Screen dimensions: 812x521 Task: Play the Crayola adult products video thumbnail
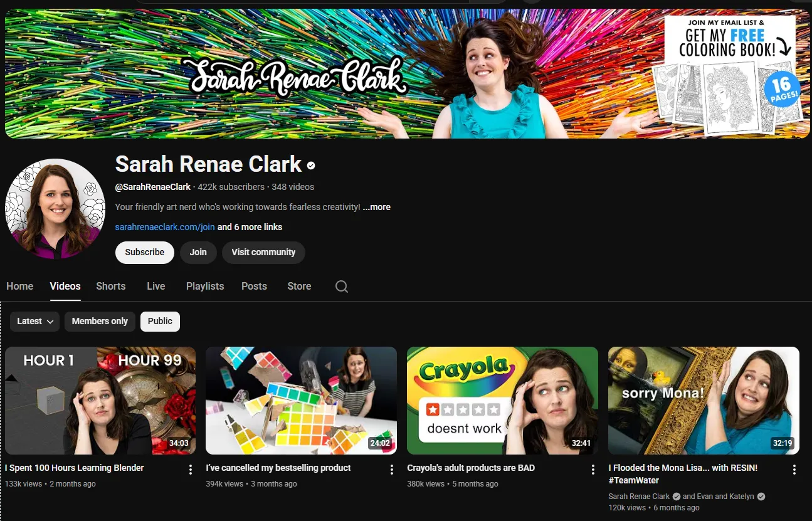pyautogui.click(x=502, y=400)
